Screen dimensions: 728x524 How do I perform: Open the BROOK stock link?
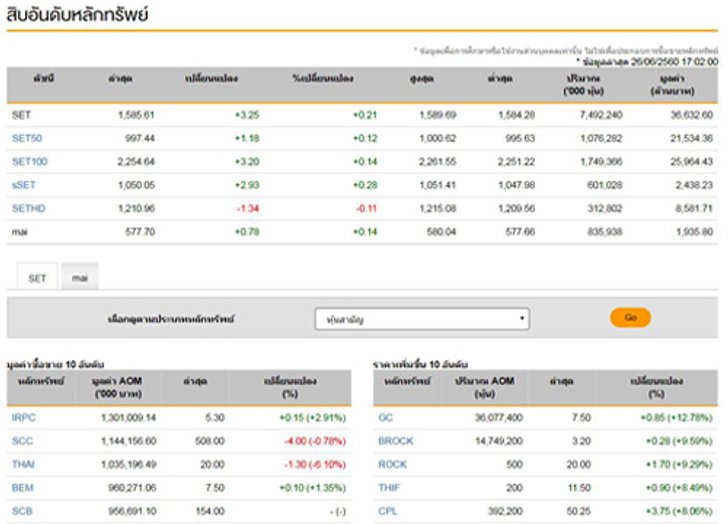396,440
